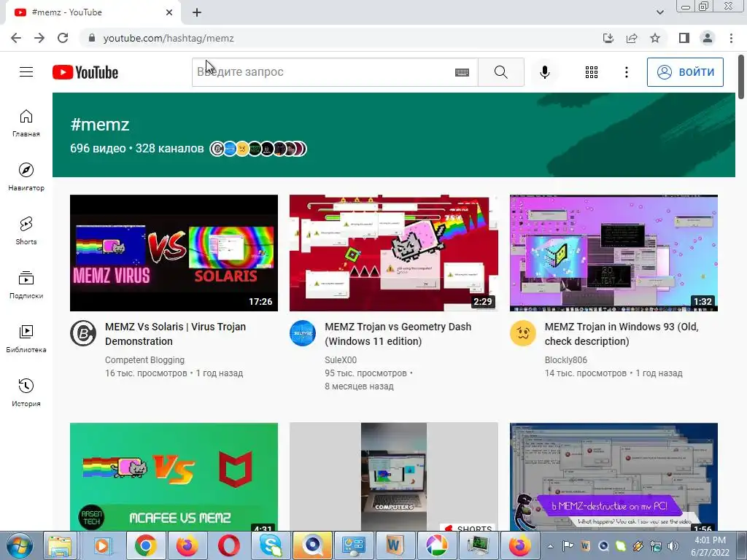Image resolution: width=747 pixels, height=560 pixels.
Task: Open McAfee vs MEMZ thumbnail
Action: 174,477
